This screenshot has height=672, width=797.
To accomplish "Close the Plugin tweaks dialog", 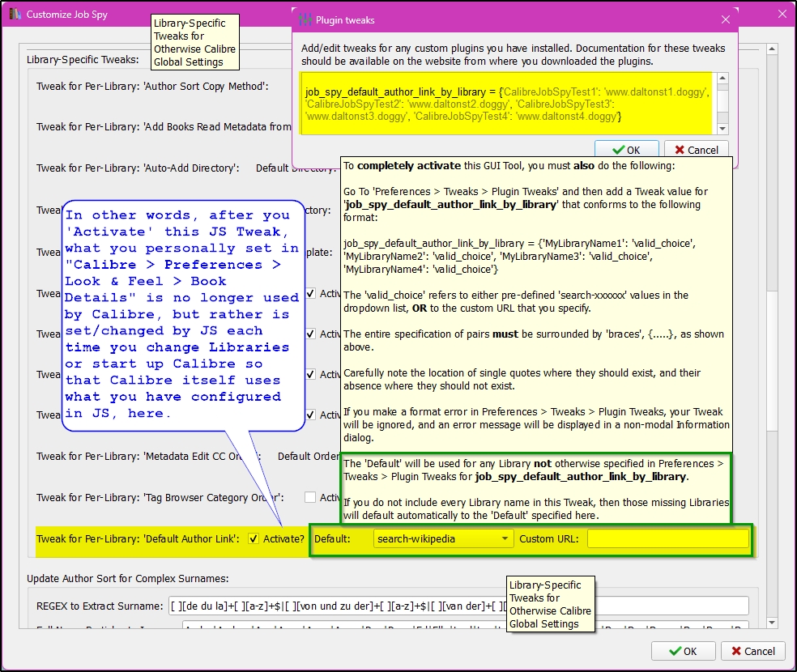I will [x=726, y=19].
